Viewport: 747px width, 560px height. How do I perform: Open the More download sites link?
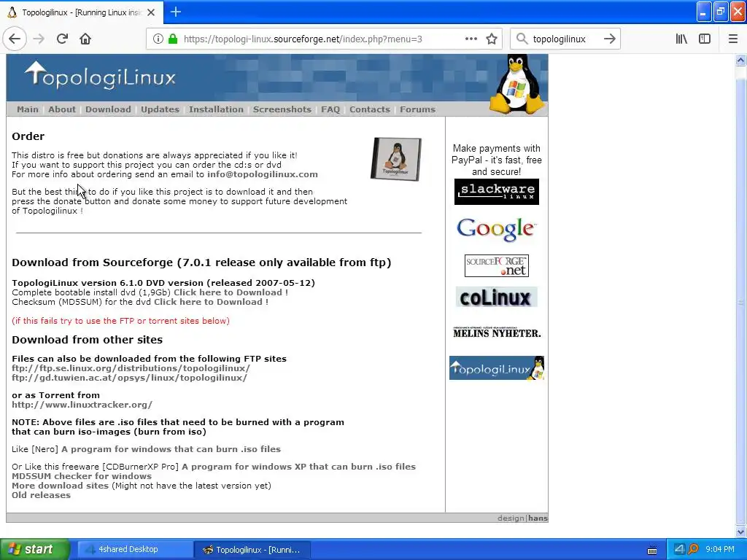tap(60, 486)
